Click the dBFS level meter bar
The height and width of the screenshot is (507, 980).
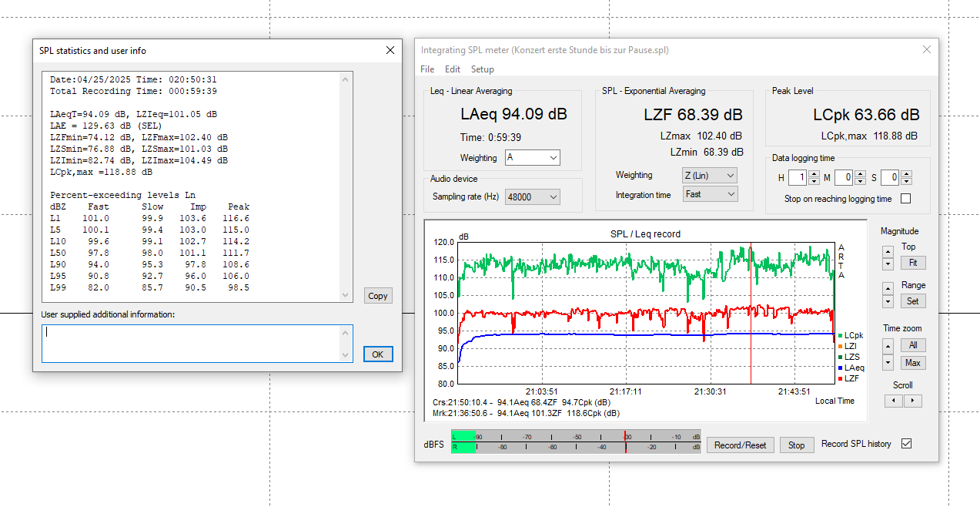(x=576, y=442)
